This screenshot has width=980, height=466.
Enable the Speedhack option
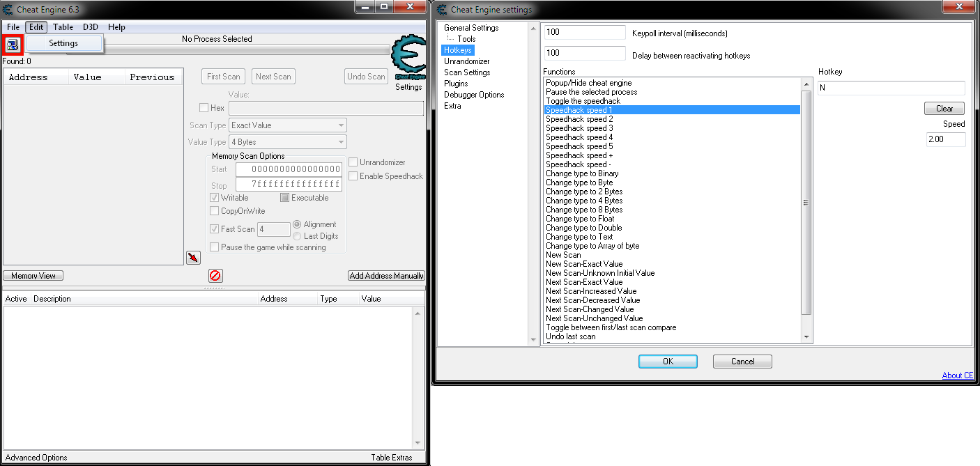(x=353, y=176)
